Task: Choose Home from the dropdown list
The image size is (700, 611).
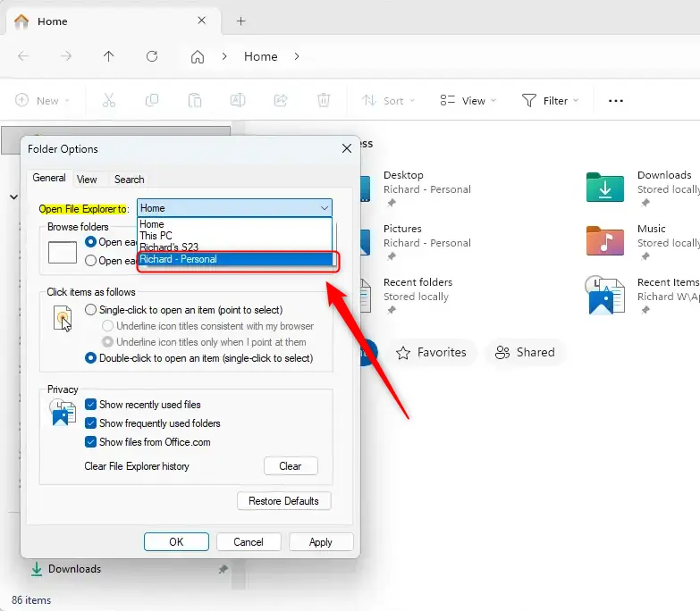Action: tap(234, 224)
